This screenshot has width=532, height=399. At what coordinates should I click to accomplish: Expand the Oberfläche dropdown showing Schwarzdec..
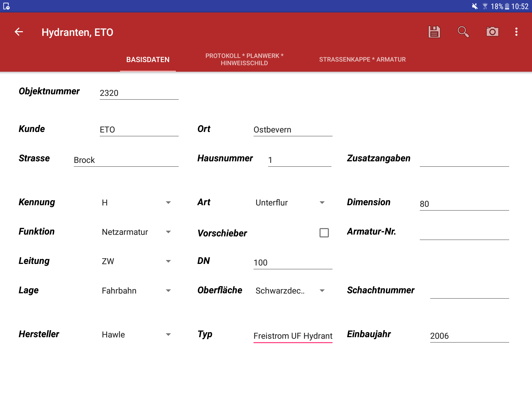(x=290, y=291)
